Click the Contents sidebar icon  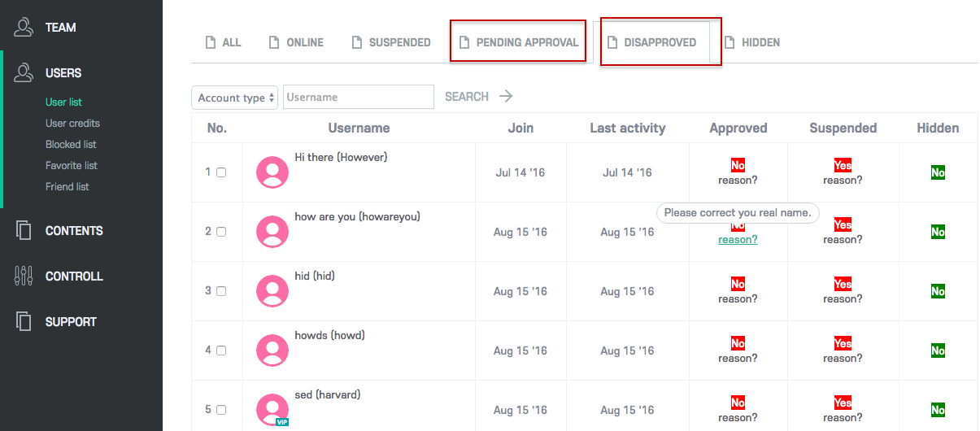(x=23, y=231)
